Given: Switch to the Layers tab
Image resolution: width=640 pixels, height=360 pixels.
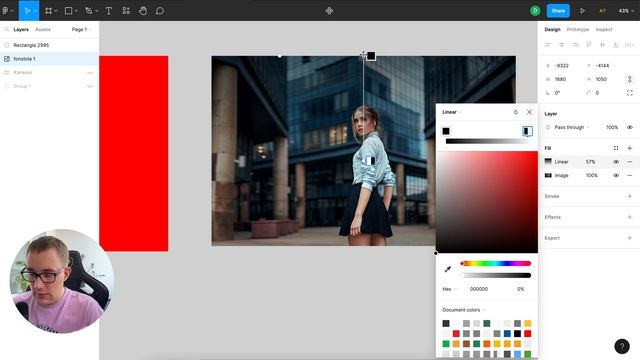Looking at the screenshot, I should (x=21, y=29).
